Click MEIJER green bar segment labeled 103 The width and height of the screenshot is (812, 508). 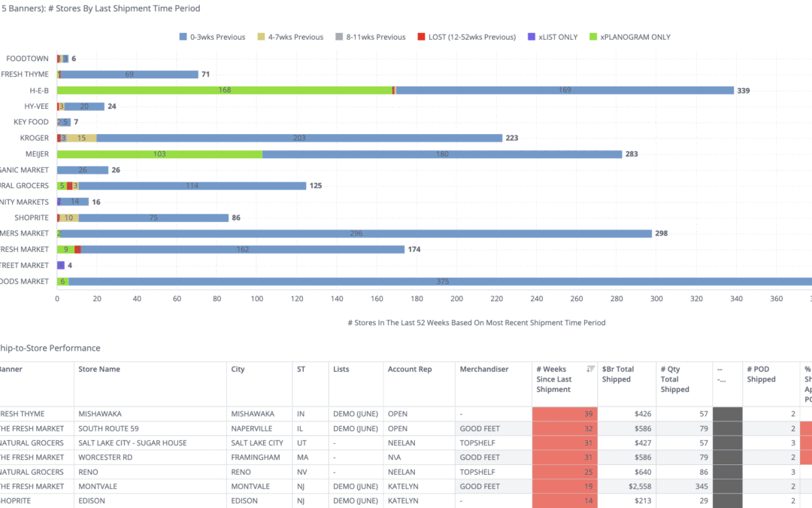(159, 154)
